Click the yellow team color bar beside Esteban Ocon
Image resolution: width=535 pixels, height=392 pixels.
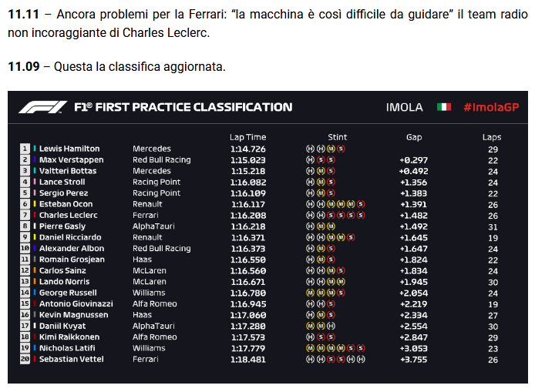pyautogui.click(x=35, y=204)
